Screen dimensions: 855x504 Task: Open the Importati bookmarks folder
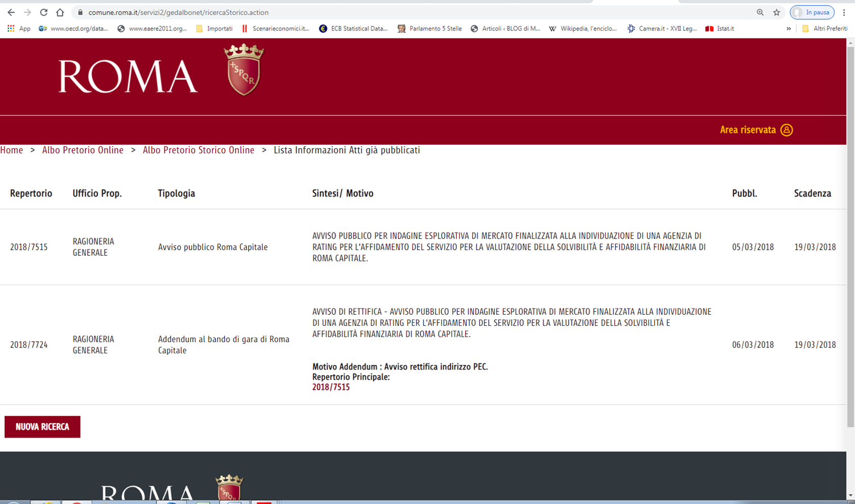pyautogui.click(x=214, y=28)
